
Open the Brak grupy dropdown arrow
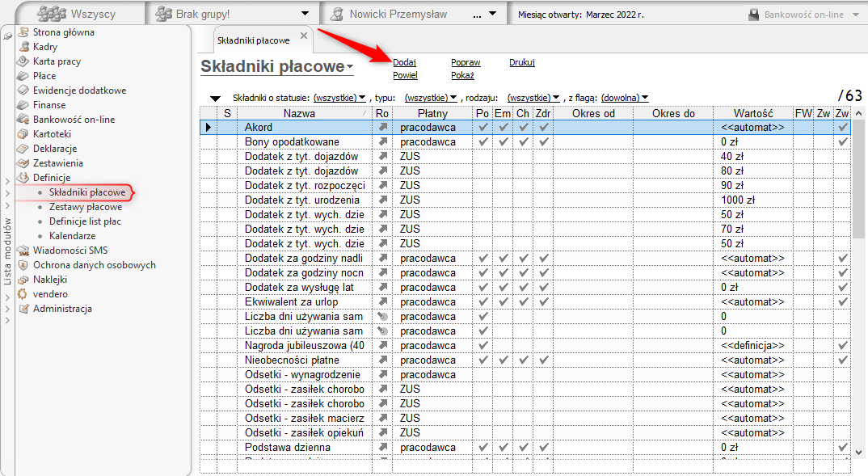pyautogui.click(x=305, y=14)
